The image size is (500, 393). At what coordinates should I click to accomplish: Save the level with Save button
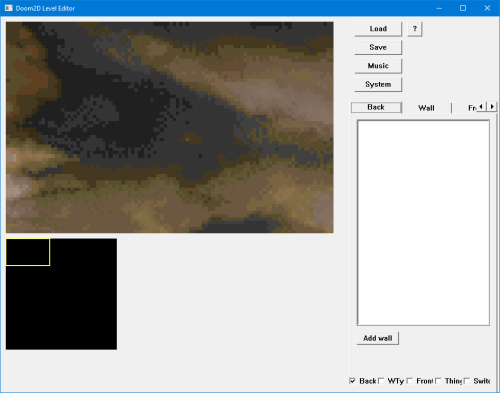tap(378, 47)
